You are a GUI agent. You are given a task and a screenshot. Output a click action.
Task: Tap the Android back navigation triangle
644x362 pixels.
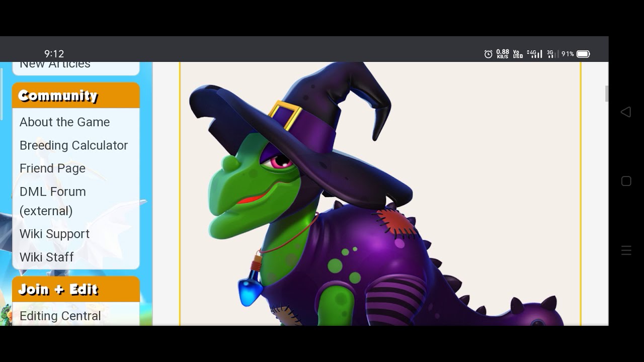point(626,112)
